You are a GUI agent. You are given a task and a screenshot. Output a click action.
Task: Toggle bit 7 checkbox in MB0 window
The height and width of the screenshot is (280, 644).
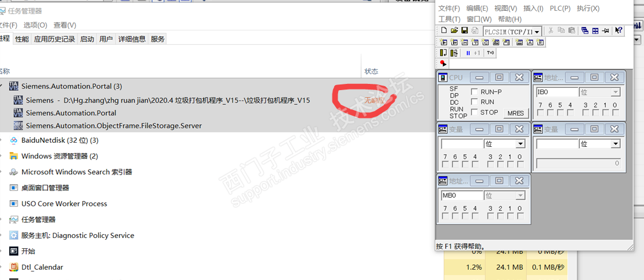445,217
